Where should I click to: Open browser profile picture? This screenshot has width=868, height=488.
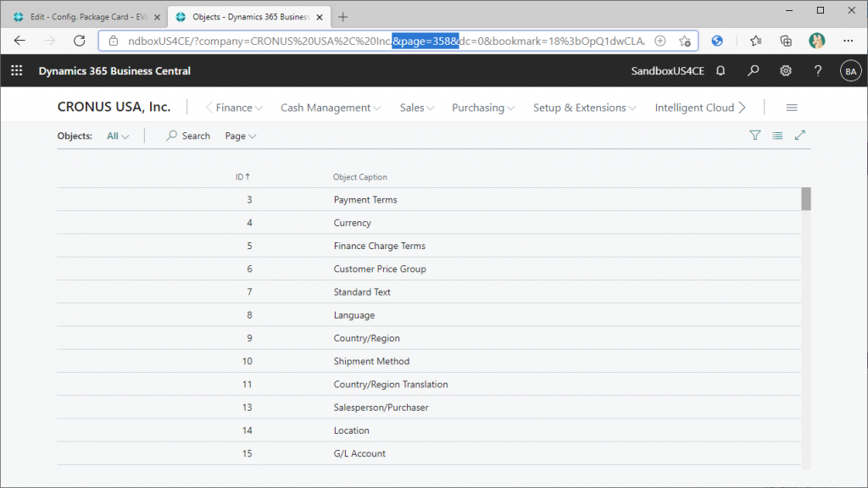(x=816, y=41)
